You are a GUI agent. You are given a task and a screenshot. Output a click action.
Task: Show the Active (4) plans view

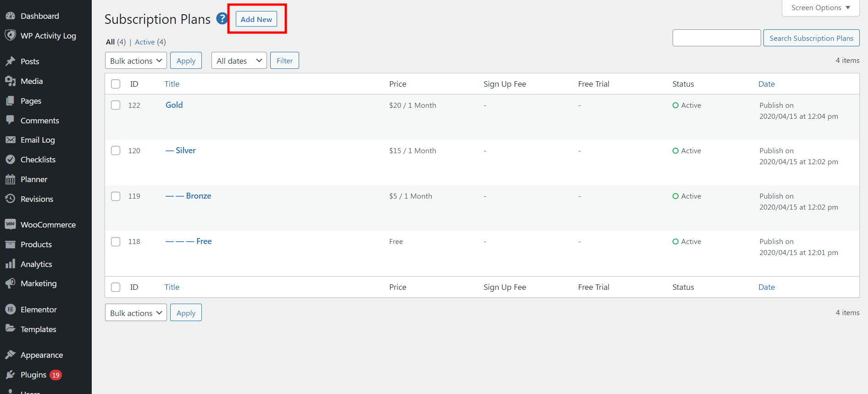tap(150, 42)
